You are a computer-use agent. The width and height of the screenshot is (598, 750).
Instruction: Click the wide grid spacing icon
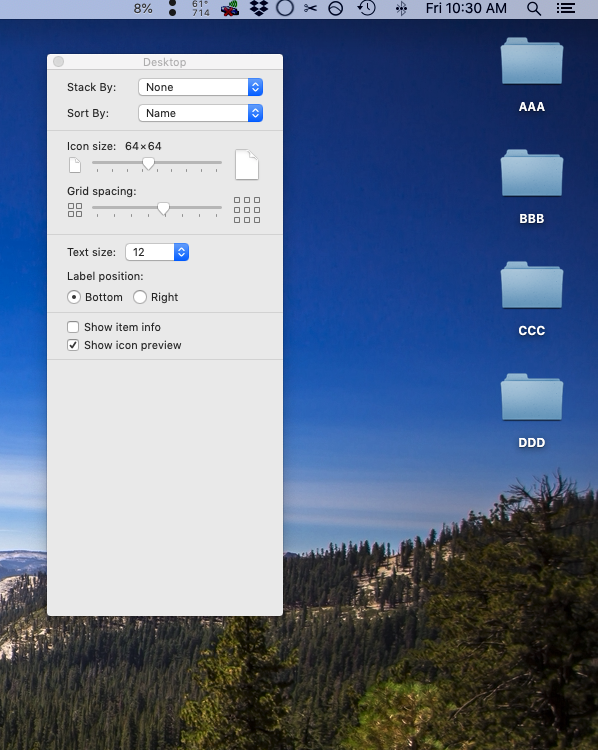pyautogui.click(x=247, y=210)
